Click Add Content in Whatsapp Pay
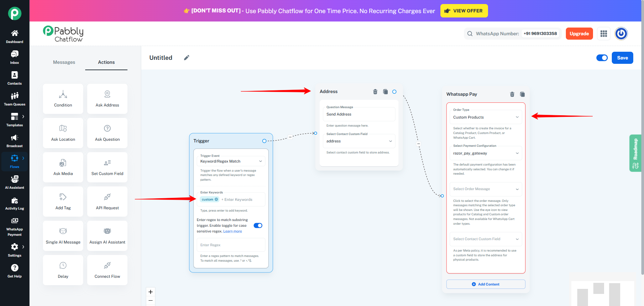644x306 pixels. (486, 284)
